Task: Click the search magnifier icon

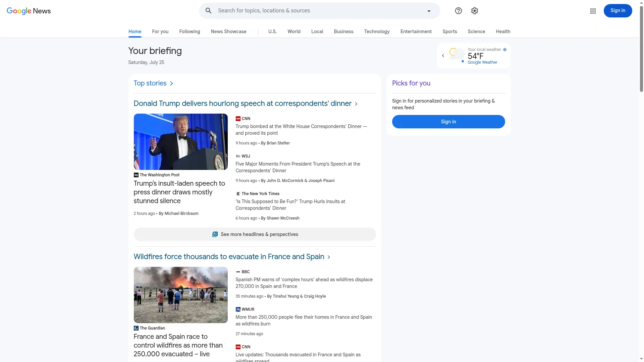Action: [x=208, y=11]
